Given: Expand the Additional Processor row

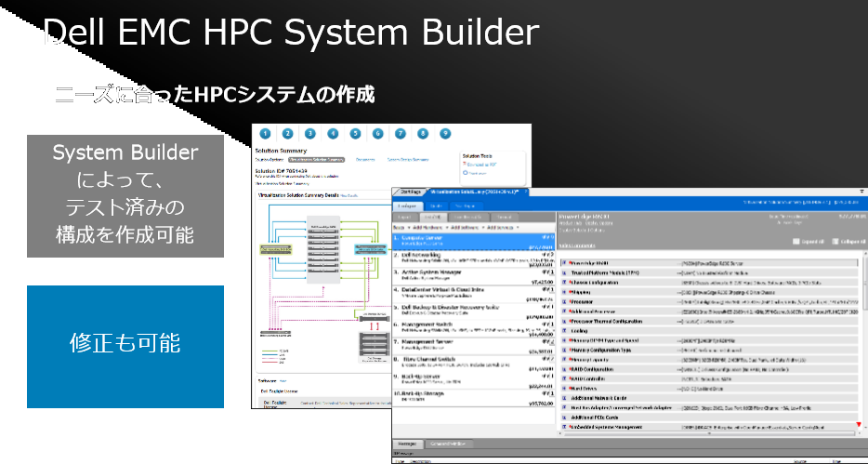Looking at the screenshot, I should pos(565,312).
